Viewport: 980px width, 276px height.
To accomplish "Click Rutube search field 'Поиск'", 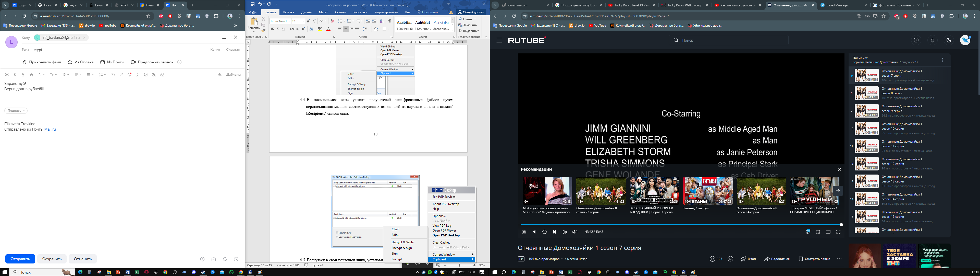I will point(729,40).
